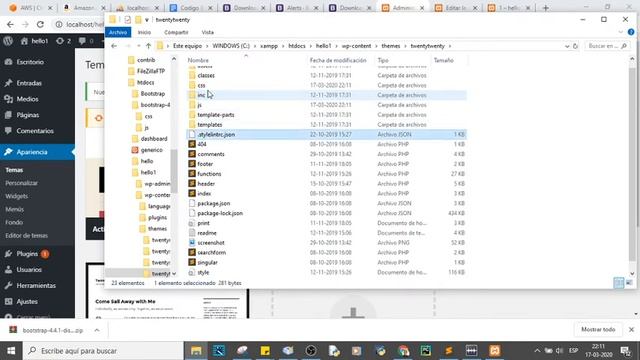Open Widgets submenu link
The width and height of the screenshot is (640, 360).
pos(16,196)
